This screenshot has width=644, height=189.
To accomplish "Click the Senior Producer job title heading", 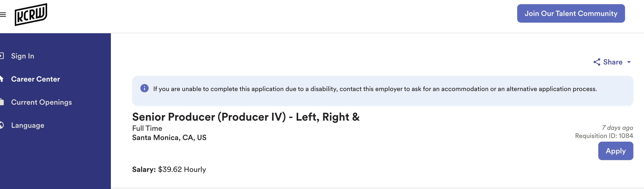I will (x=246, y=117).
